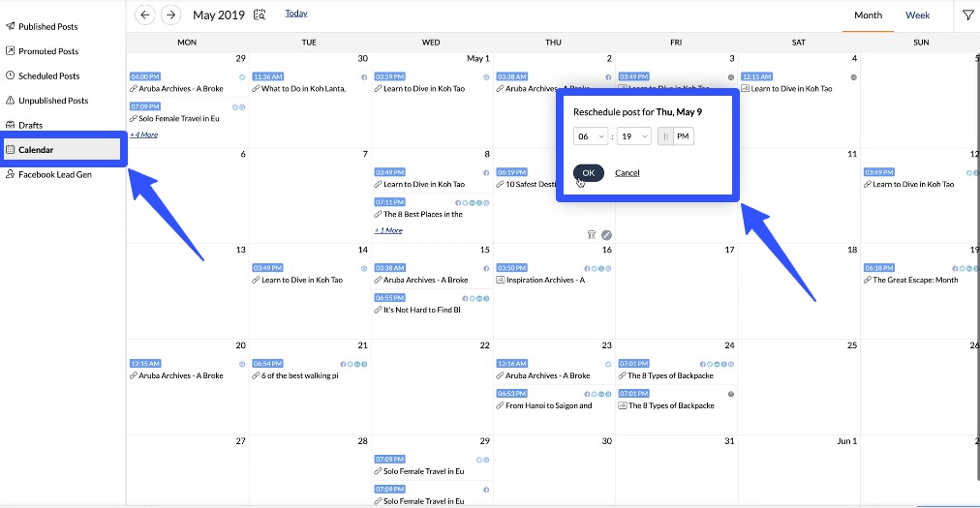Open the calendar date search icon

pyautogui.click(x=260, y=15)
